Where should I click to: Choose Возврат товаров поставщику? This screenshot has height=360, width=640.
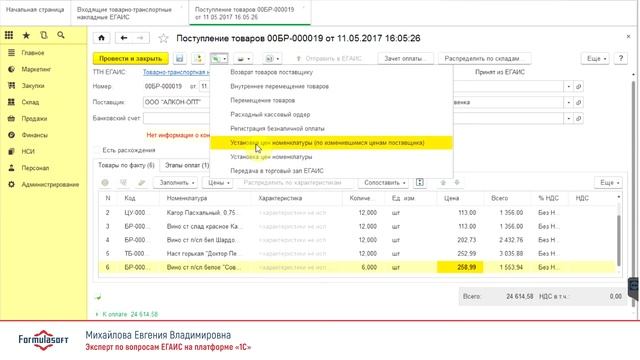pyautogui.click(x=331, y=72)
